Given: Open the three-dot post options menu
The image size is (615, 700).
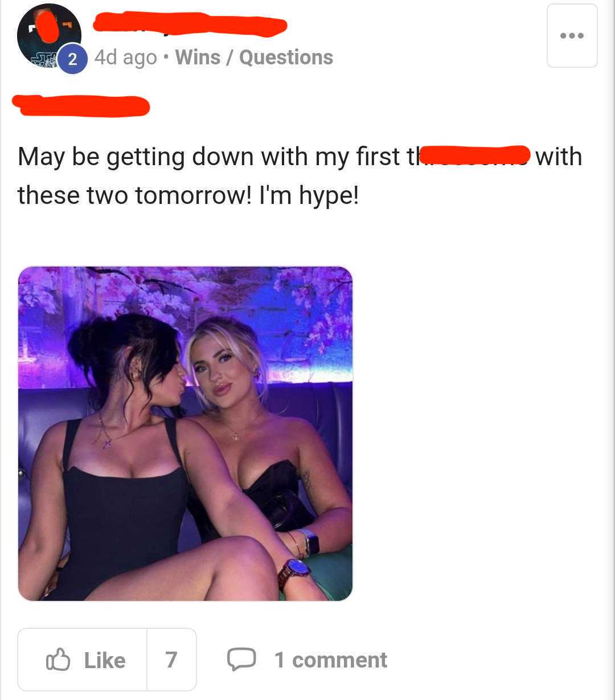Looking at the screenshot, I should point(572,36).
